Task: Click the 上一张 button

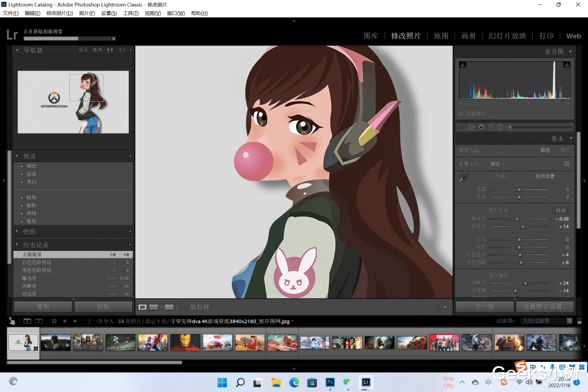Action: pos(485,307)
